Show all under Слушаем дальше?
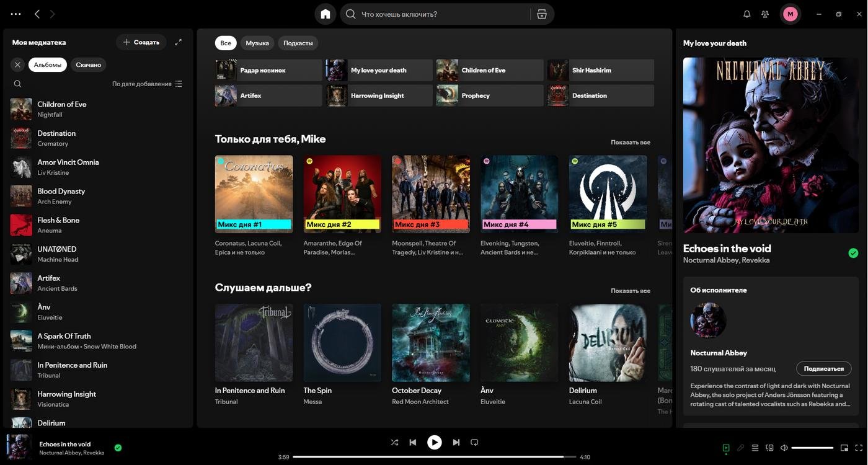Image resolution: width=868 pixels, height=465 pixels. click(x=631, y=291)
